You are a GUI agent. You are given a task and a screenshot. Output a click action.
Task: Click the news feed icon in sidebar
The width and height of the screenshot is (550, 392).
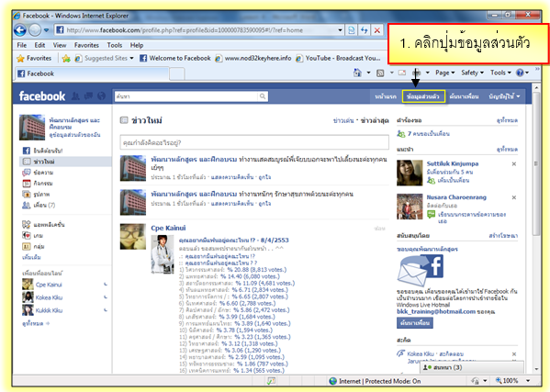[27, 162]
